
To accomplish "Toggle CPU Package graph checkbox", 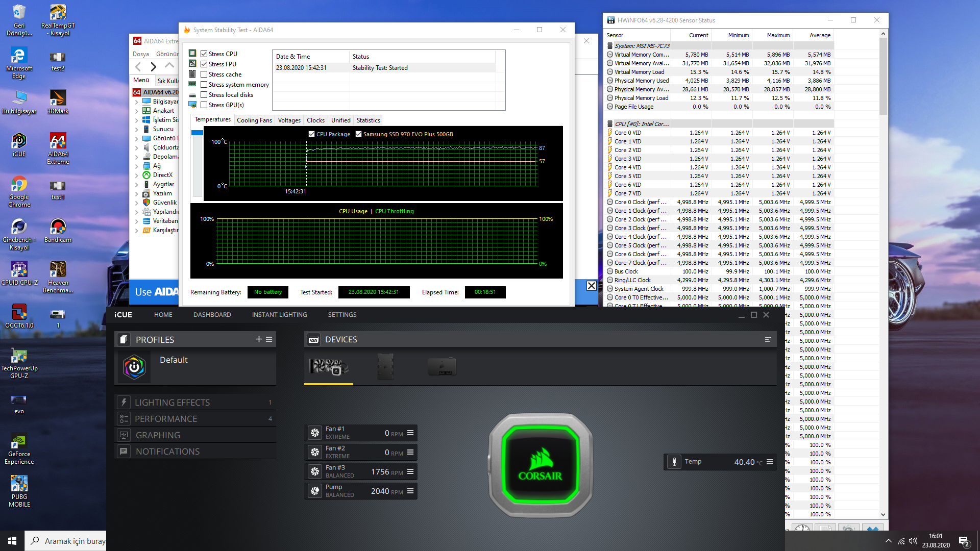I will [x=312, y=134].
